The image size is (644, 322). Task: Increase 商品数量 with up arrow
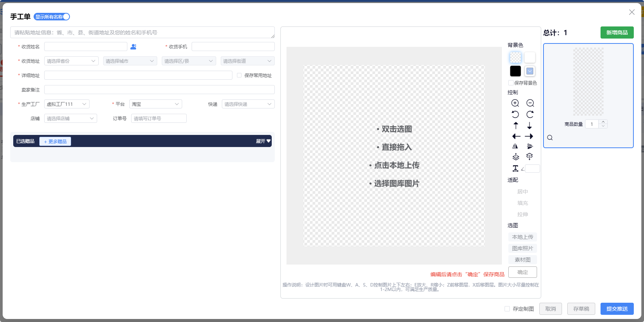[x=603, y=122]
